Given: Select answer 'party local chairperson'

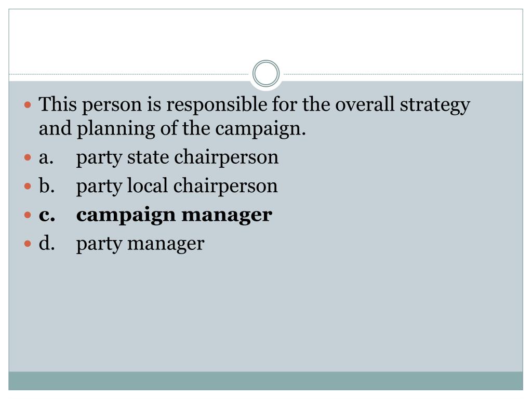Looking at the screenshot, I should pos(177,187).
